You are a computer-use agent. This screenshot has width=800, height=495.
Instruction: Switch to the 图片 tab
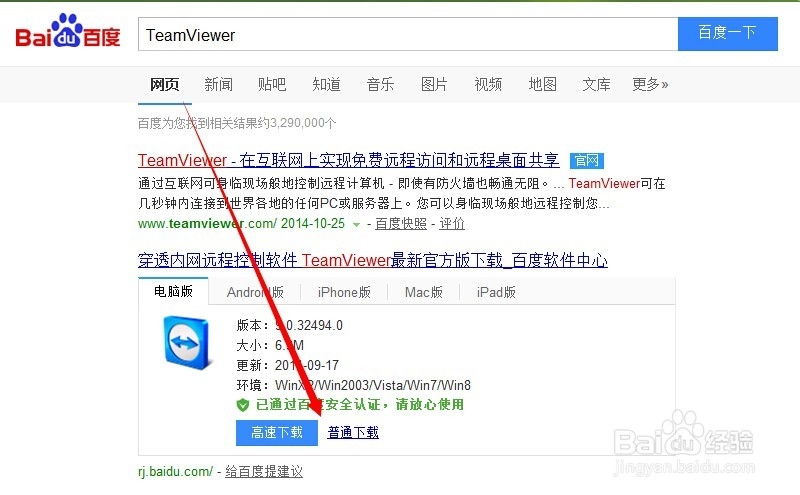coord(434,84)
